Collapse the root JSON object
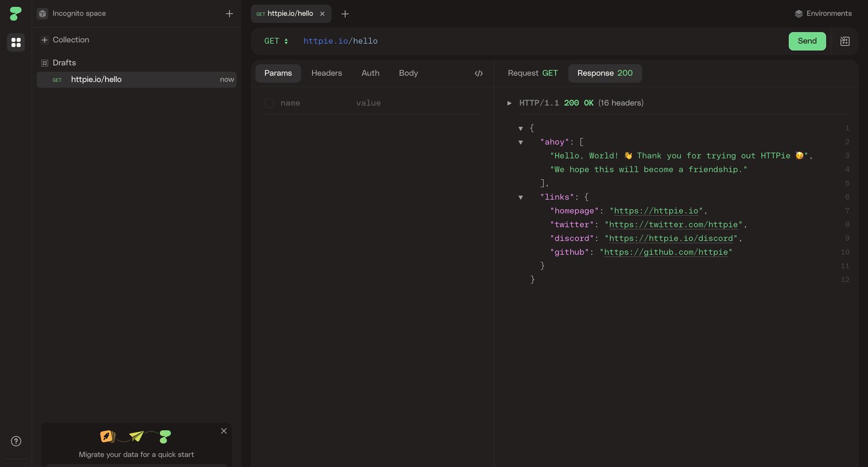 (521, 129)
